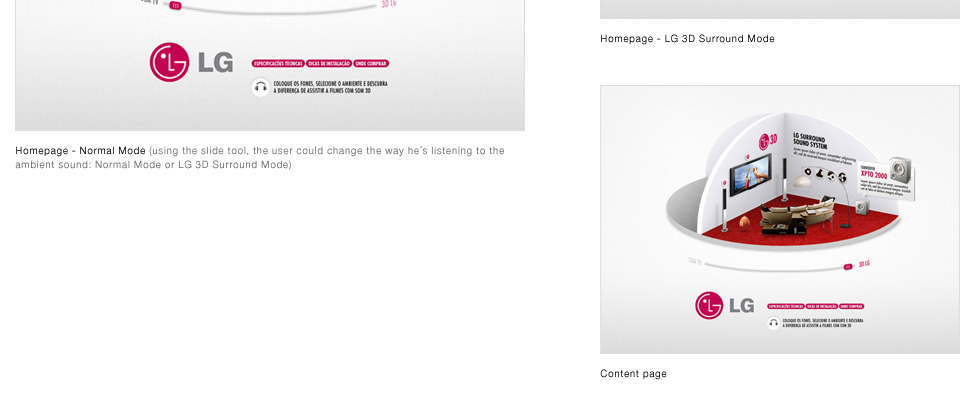Open Especificações Técnicas in Normal Mode mockup
The width and height of the screenshot is (975, 404).
pyautogui.click(x=278, y=63)
